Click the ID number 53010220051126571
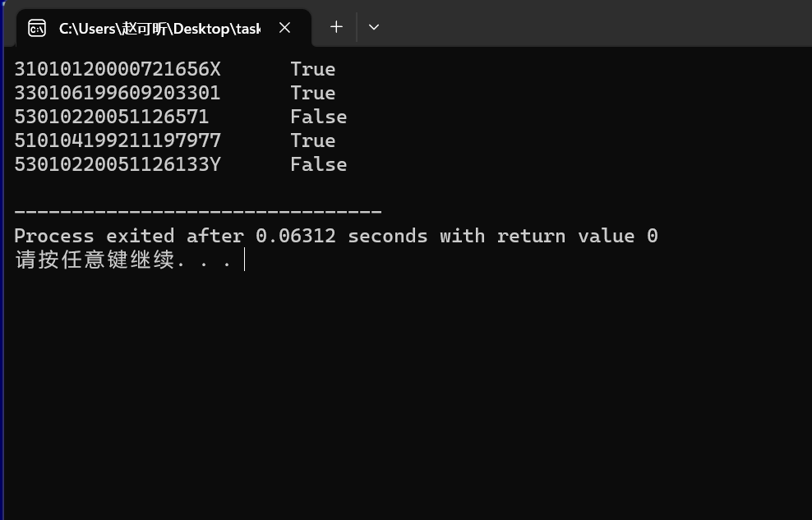812x520 pixels. 111,117
